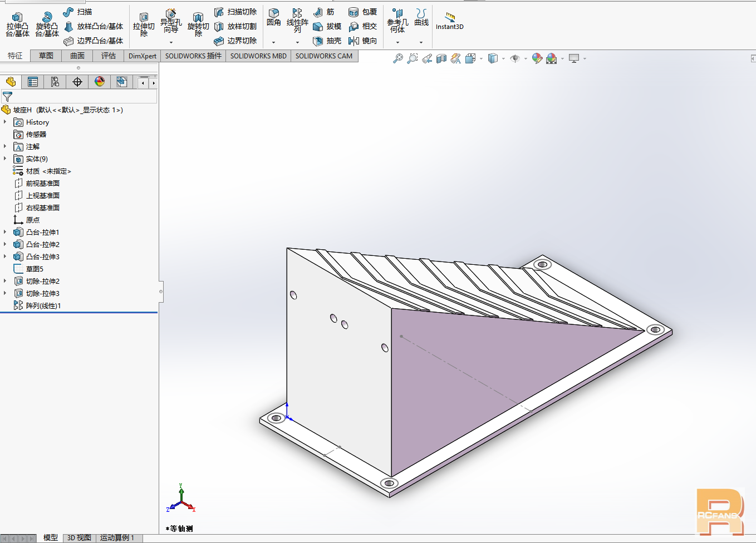
Task: Open the PropertyManager tab
Action: pos(33,82)
